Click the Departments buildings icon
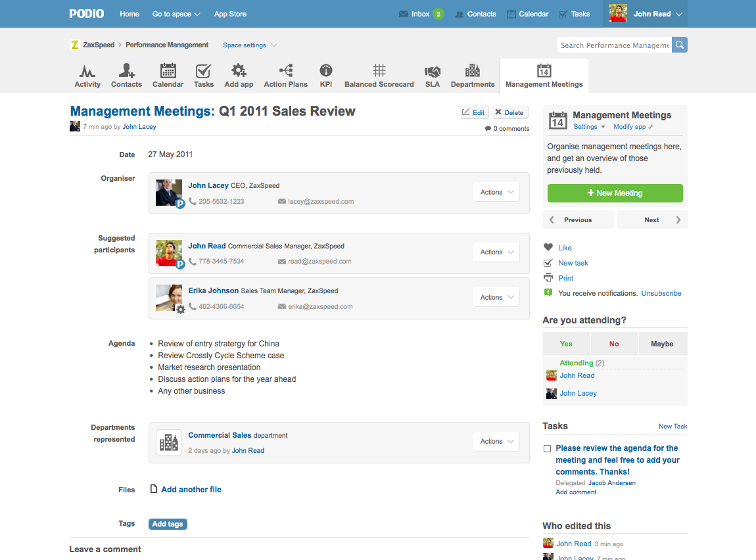756x560 pixels. (x=472, y=71)
